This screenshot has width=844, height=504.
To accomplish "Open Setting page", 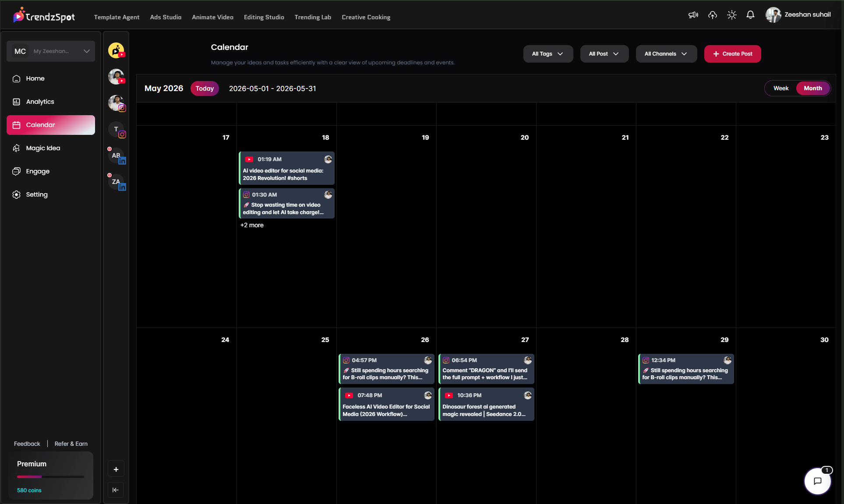I will (51, 194).
